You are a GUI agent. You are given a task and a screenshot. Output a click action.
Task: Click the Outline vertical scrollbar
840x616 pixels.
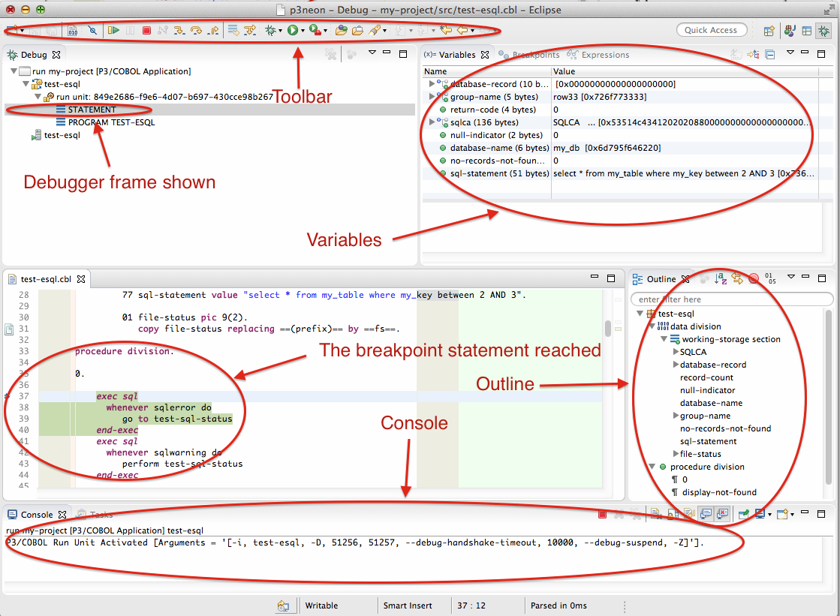point(829,398)
